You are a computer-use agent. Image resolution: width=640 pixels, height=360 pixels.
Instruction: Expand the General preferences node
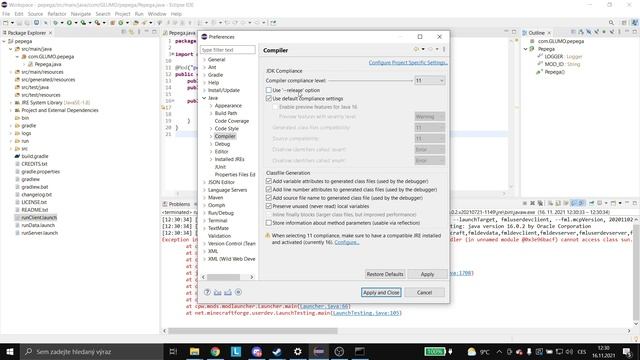click(204, 60)
